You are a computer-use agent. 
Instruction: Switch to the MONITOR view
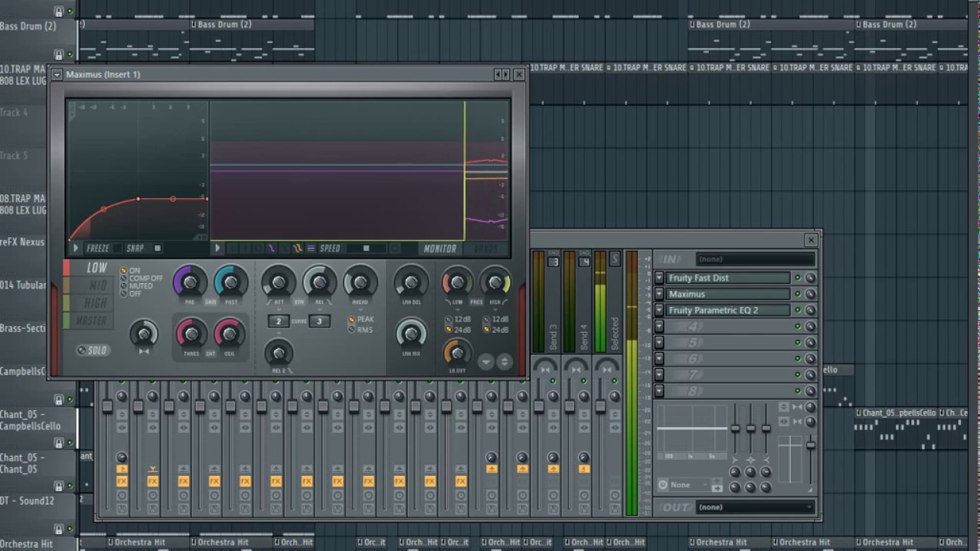click(439, 248)
